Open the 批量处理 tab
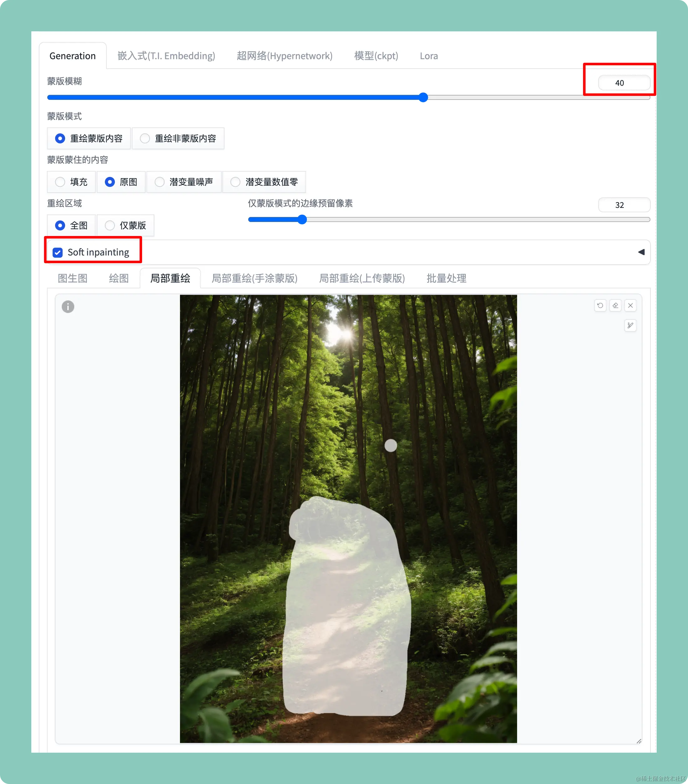The width and height of the screenshot is (688, 784). click(x=446, y=278)
